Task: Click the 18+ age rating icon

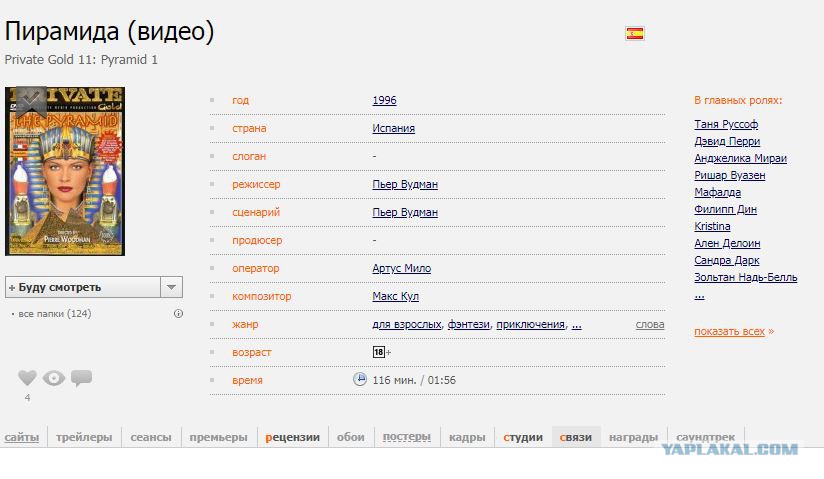Action: [x=379, y=352]
